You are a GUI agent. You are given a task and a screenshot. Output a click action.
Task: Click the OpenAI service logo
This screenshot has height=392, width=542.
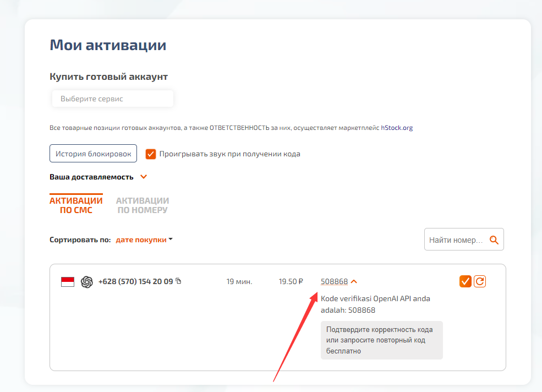pos(87,282)
